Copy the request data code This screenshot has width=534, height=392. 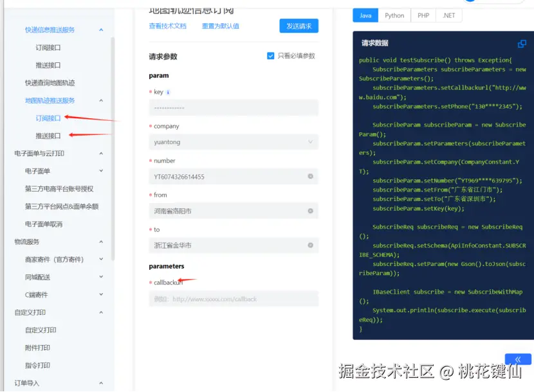click(x=522, y=44)
